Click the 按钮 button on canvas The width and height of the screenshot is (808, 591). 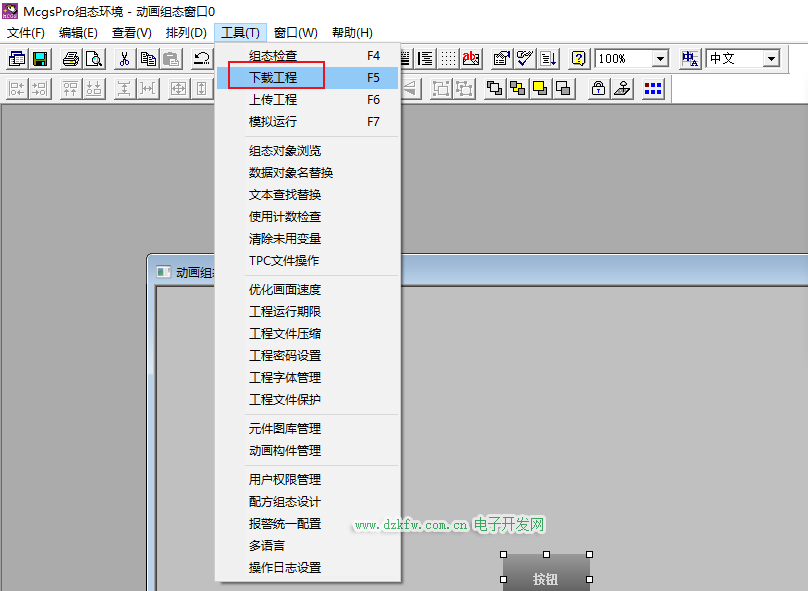(x=545, y=578)
